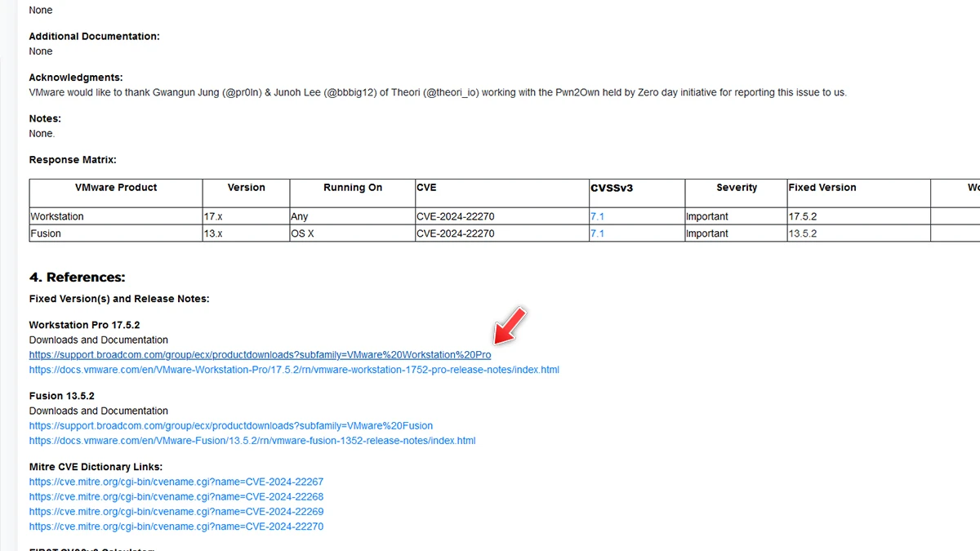Open the Workstation Pro 17.5.2 release notes link
980x551 pixels.
pos(294,370)
